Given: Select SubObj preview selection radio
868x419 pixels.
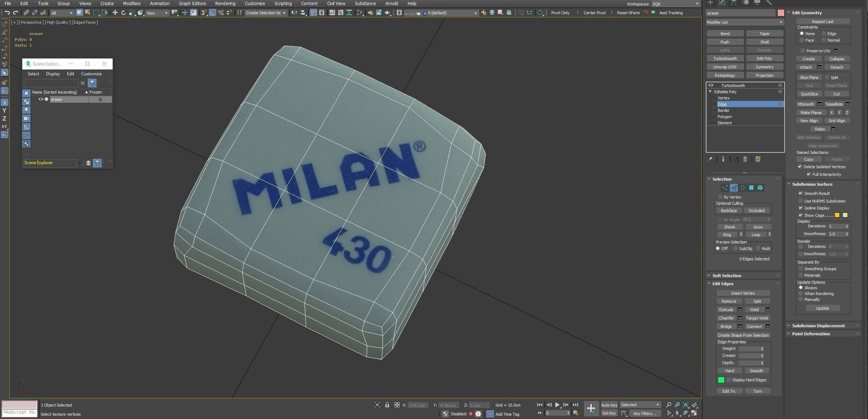Looking at the screenshot, I should 736,248.
